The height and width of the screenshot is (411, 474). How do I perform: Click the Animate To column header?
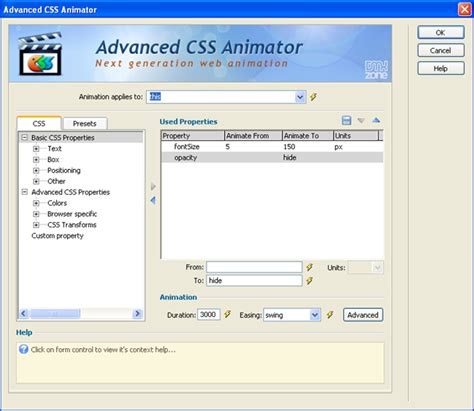[x=308, y=136]
